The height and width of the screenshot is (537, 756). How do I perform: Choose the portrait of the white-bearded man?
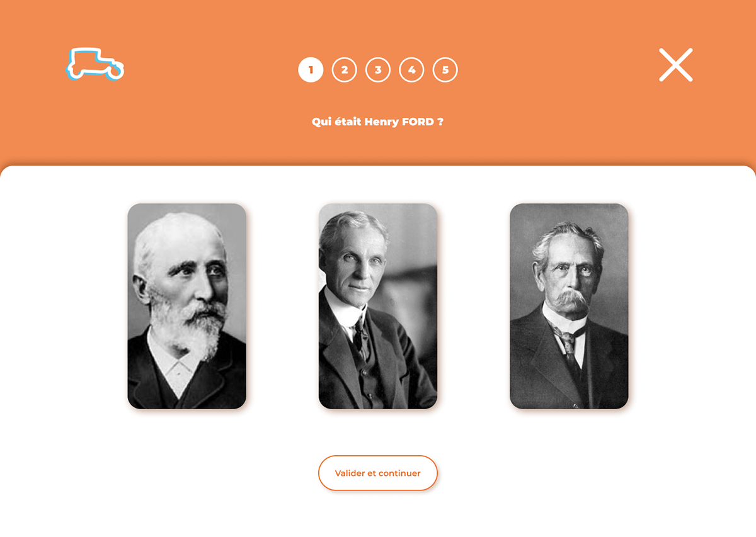pyautogui.click(x=187, y=306)
